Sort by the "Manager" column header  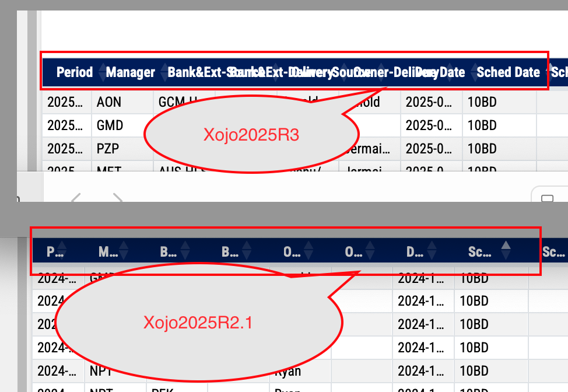pyautogui.click(x=131, y=72)
